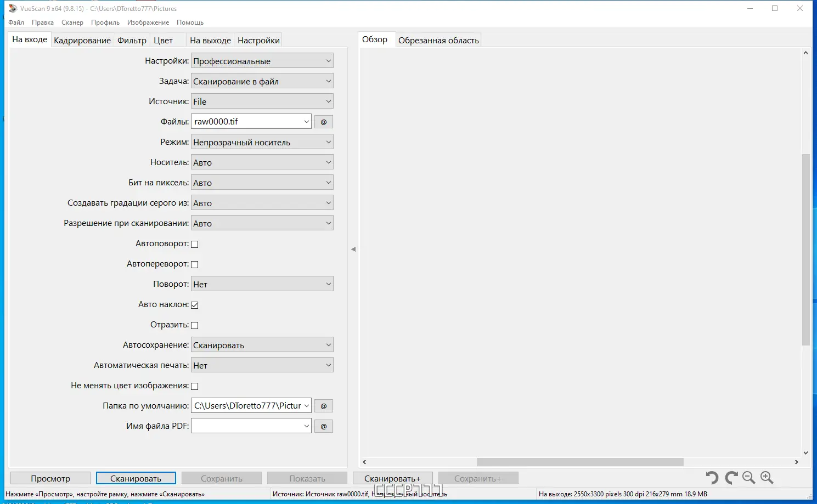Open the Задача dropdown

pyautogui.click(x=262, y=81)
